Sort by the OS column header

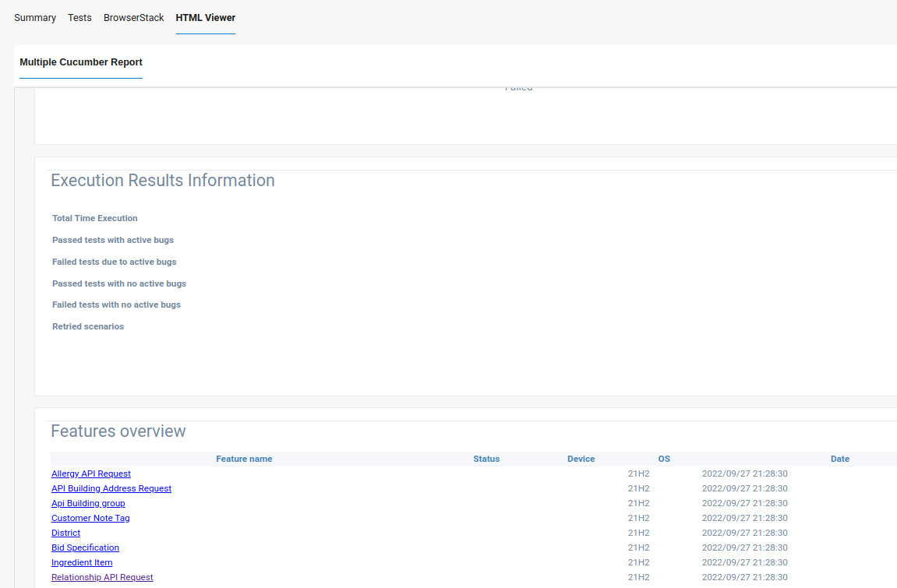(x=663, y=459)
